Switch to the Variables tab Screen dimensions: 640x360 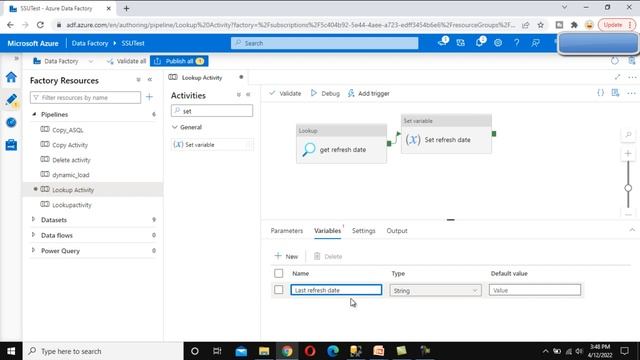(x=327, y=231)
